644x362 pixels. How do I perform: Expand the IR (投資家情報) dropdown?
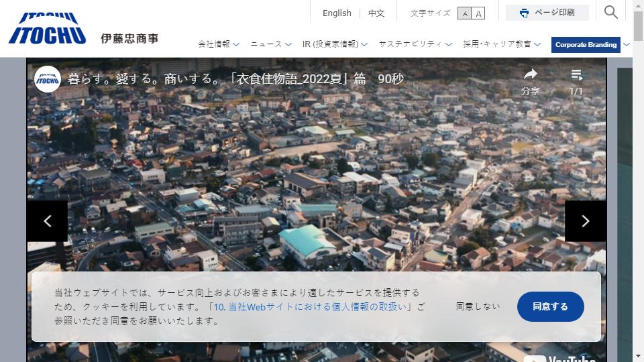point(335,44)
